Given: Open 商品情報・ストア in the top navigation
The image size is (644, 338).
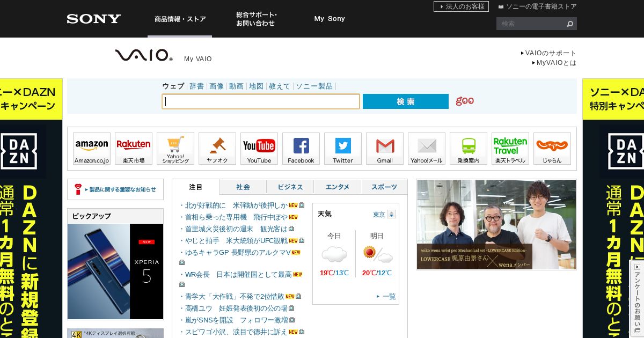Looking at the screenshot, I should [180, 19].
